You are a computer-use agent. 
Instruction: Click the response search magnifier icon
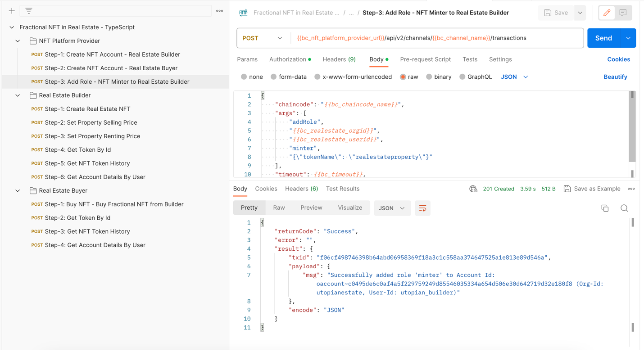tap(624, 208)
